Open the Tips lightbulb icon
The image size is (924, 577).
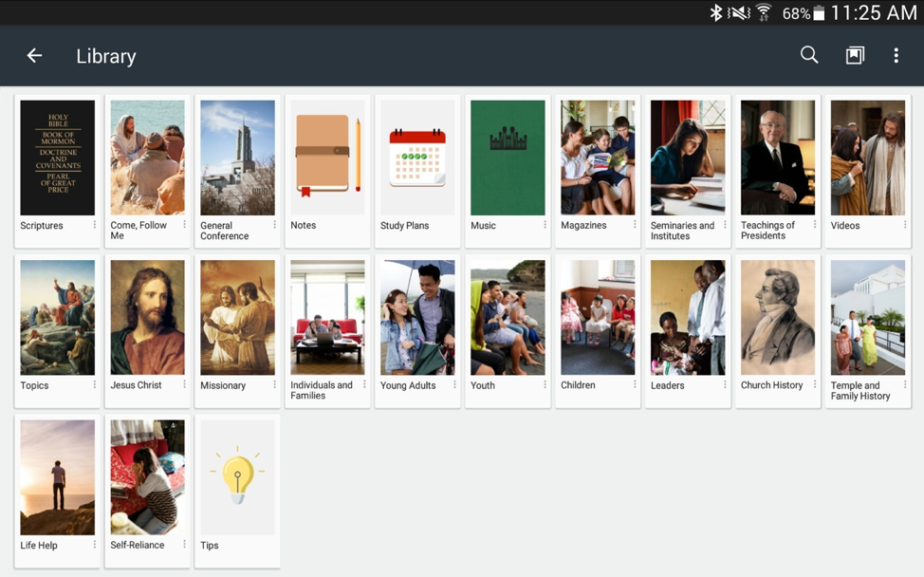point(237,476)
